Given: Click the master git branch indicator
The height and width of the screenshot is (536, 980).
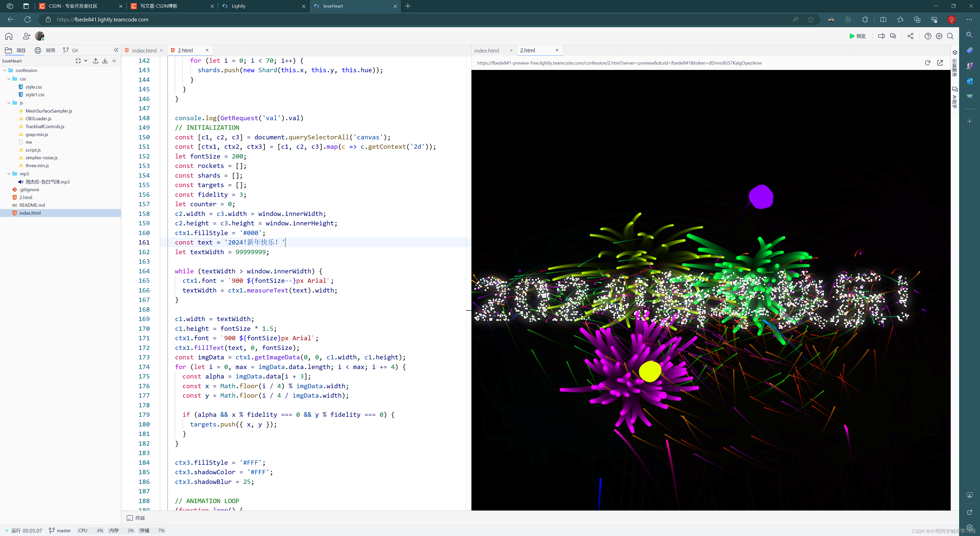Looking at the screenshot, I should coord(60,531).
